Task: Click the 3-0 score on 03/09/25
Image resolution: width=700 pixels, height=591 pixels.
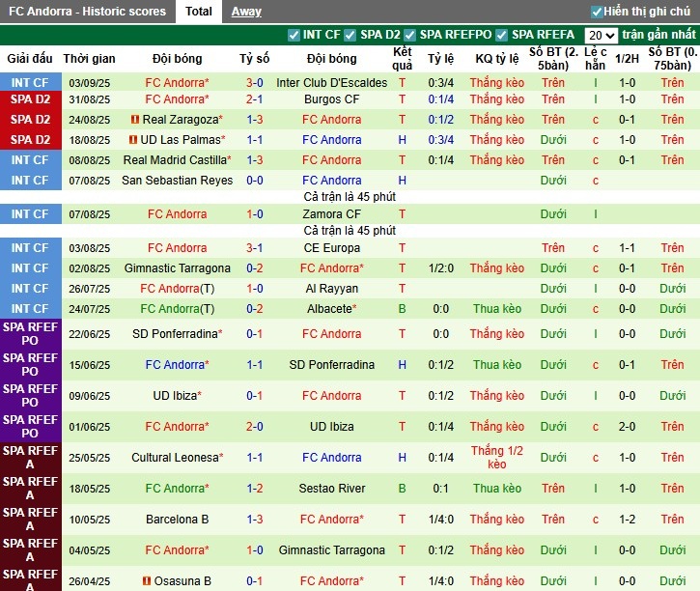Action: [x=254, y=83]
